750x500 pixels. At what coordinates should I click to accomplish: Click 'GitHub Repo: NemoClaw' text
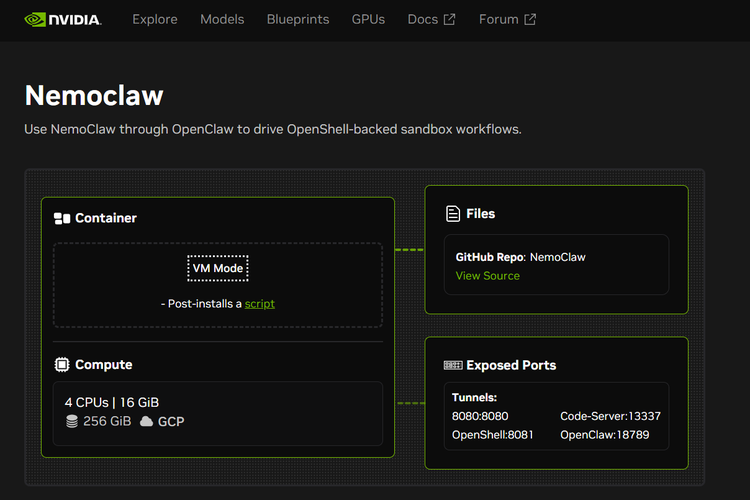520,257
